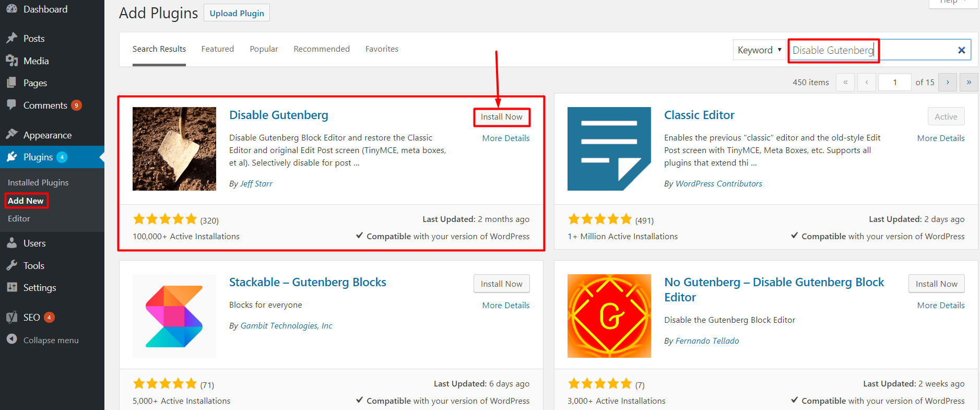Viewport: 980px width, 410px height.
Task: Install the Stackable Gutenberg Blocks plugin
Action: [x=502, y=284]
